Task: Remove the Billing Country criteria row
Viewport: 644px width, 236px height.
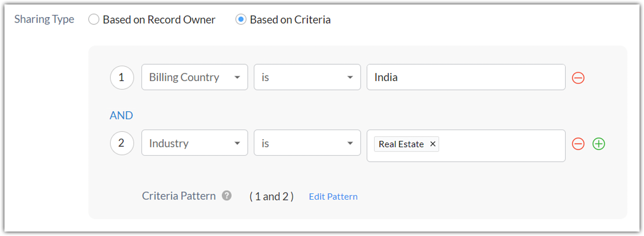Action: 578,78
